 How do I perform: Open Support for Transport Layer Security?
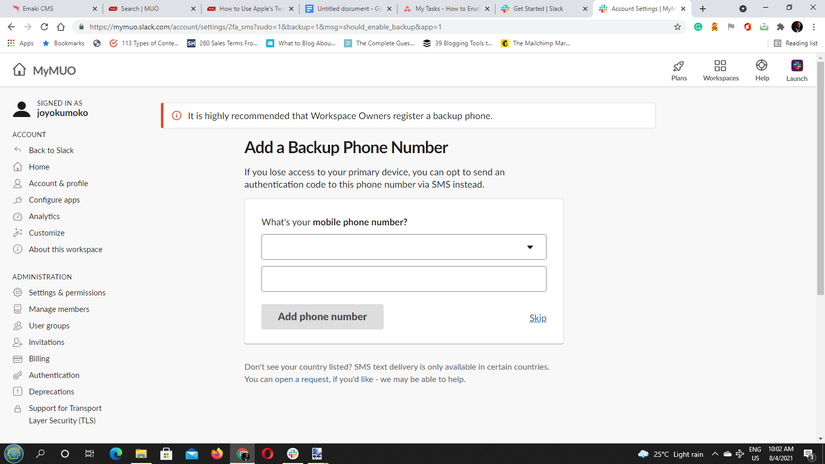pyautogui.click(x=65, y=414)
